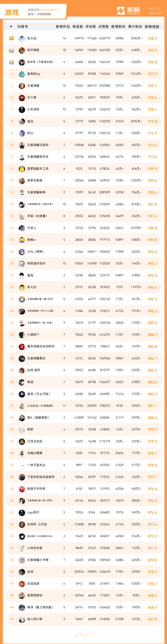The width and height of the screenshot is (167, 644).
Task: Click the silver crown rank-two icon
Action: click(11, 50)
